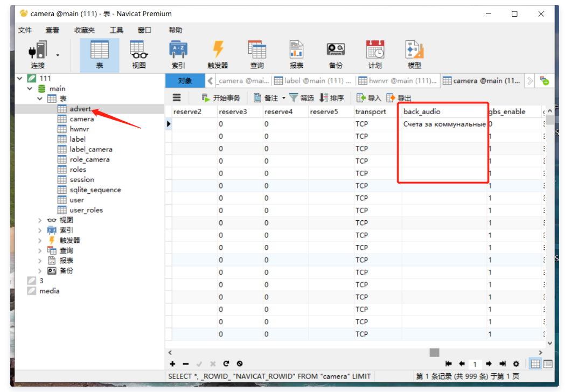
Task: Click the 备注 memo button
Action: point(266,97)
